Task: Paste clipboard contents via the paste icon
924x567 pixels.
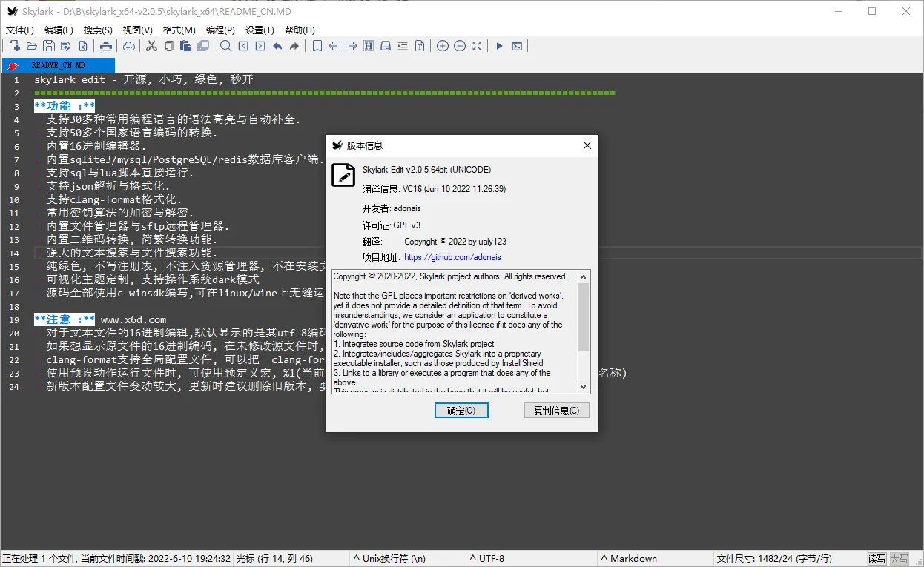Action: click(x=186, y=45)
